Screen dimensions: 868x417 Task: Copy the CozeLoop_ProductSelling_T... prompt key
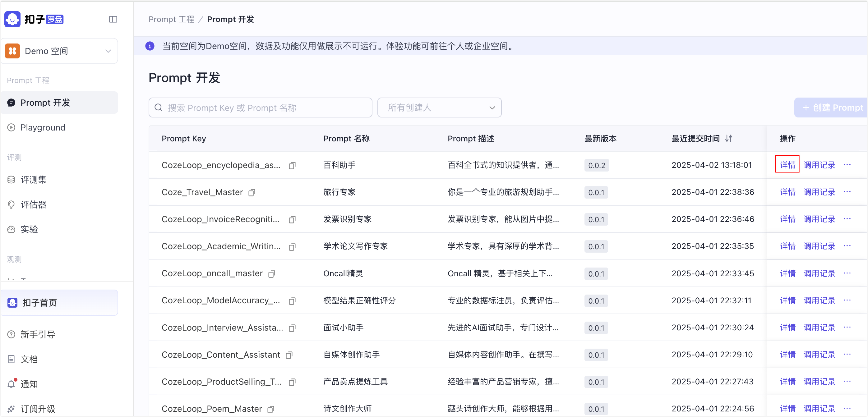[x=292, y=382]
